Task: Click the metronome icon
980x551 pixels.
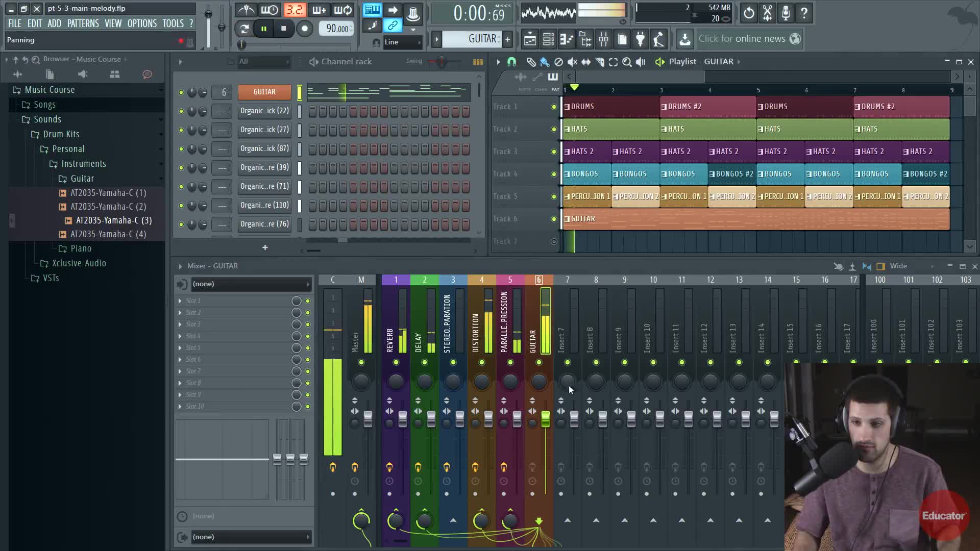Action: [x=247, y=10]
